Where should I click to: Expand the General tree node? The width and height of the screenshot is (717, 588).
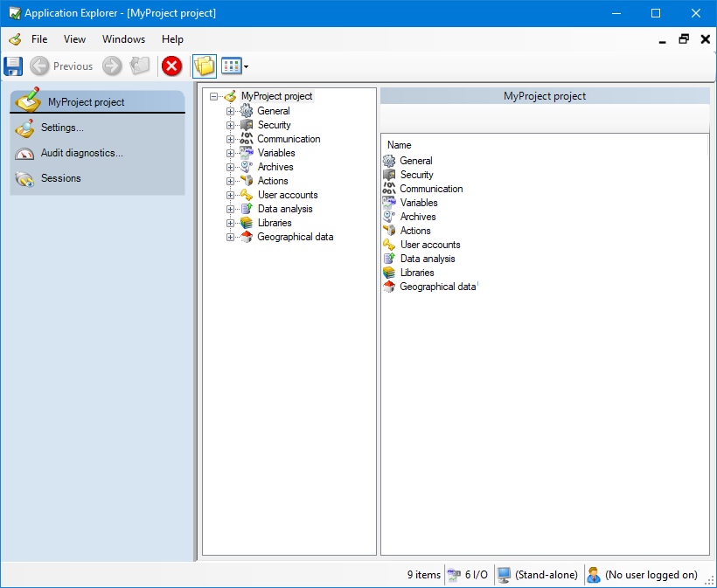pyautogui.click(x=231, y=111)
